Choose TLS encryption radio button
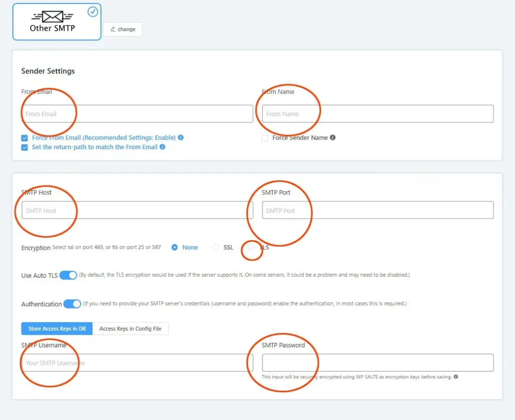This screenshot has width=515, height=420. (x=251, y=248)
